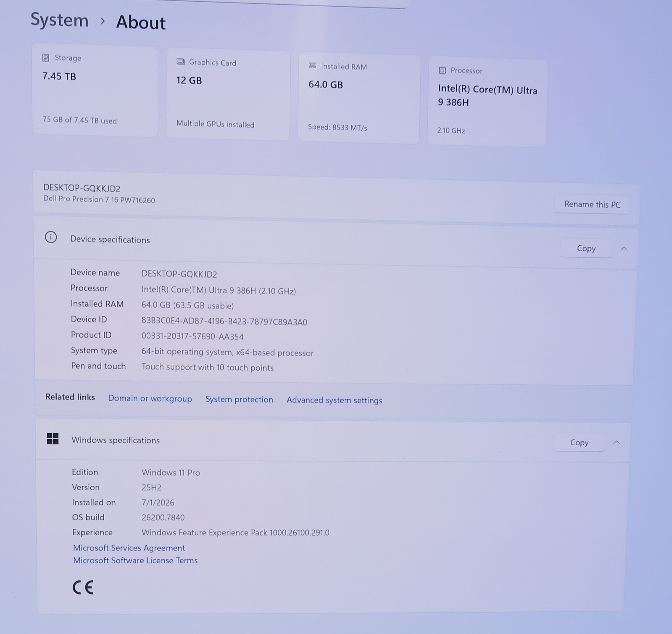672x634 pixels.
Task: Click the Experience label
Action: 92,532
